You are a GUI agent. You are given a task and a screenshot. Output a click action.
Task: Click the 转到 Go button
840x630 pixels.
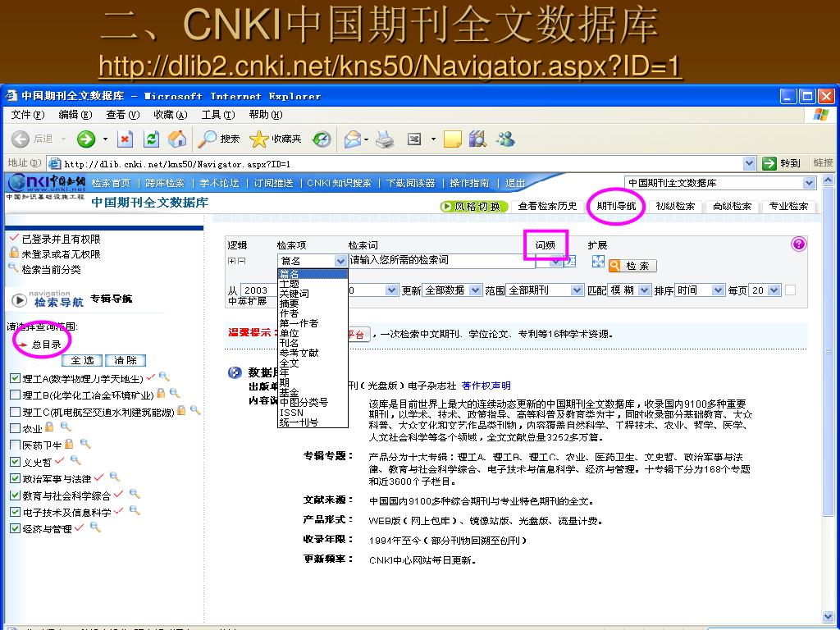tap(782, 163)
